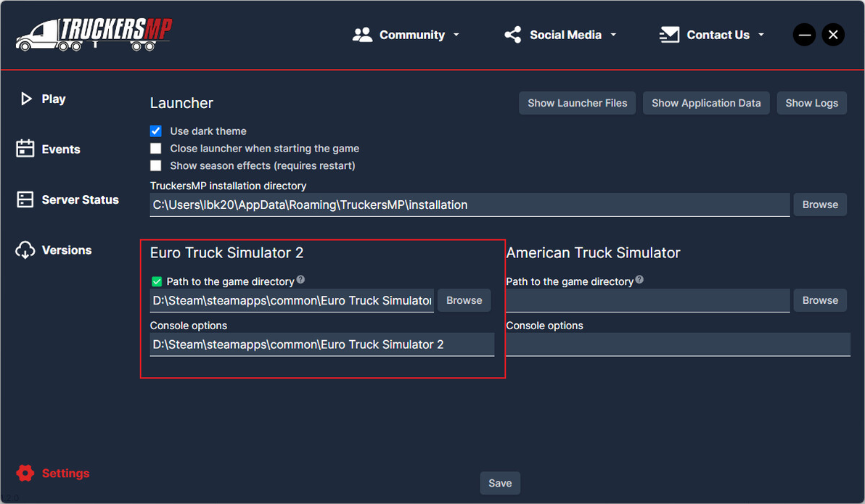The width and height of the screenshot is (865, 504).
Task: Browse for Euro Truck Simulator 2 path
Action: (x=464, y=300)
